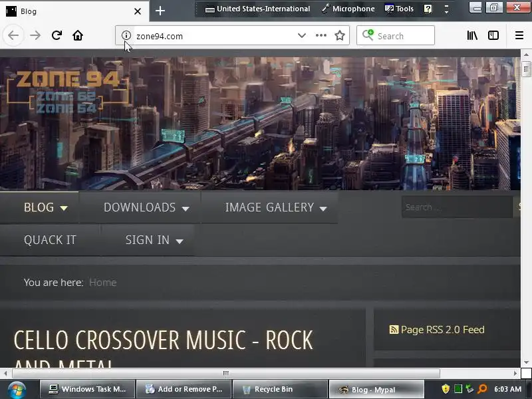
Task: Click the vertical scrollbar up arrow
Action: point(526,55)
